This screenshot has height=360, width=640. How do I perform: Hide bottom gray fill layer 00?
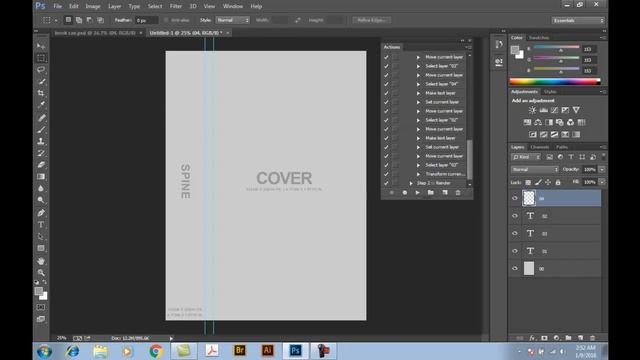pos(515,269)
